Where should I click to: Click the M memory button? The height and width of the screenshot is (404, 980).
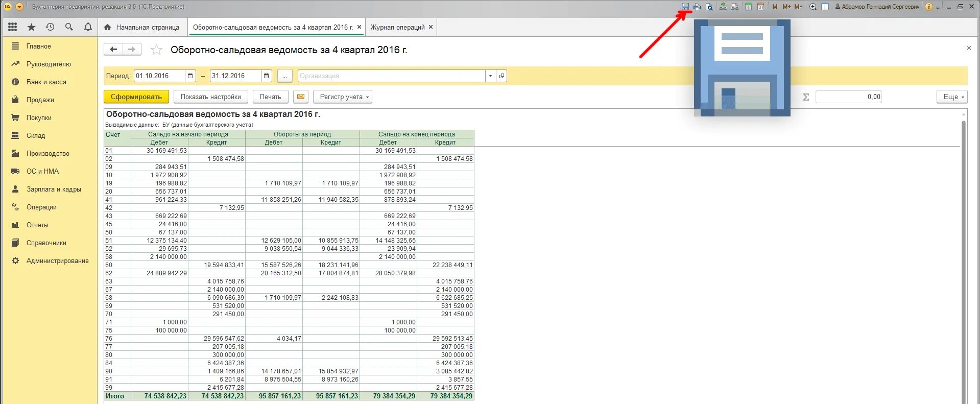(x=775, y=7)
